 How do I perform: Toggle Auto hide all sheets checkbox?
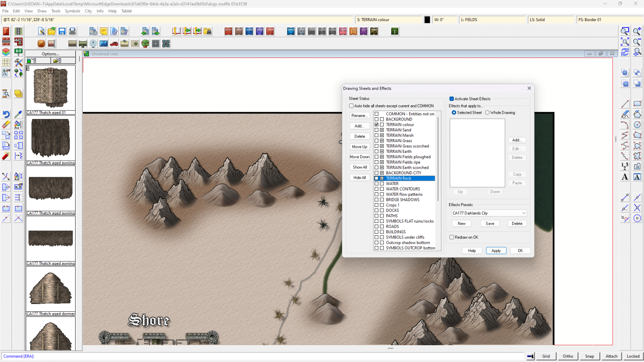[x=351, y=106]
